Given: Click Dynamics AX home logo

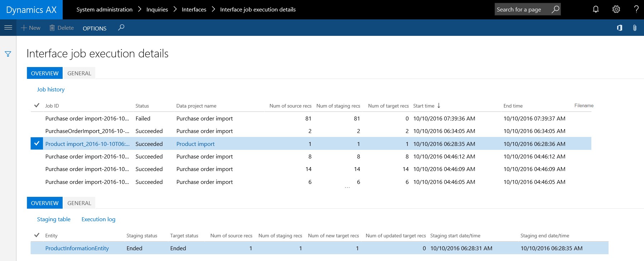Looking at the screenshot, I should 32,10.
